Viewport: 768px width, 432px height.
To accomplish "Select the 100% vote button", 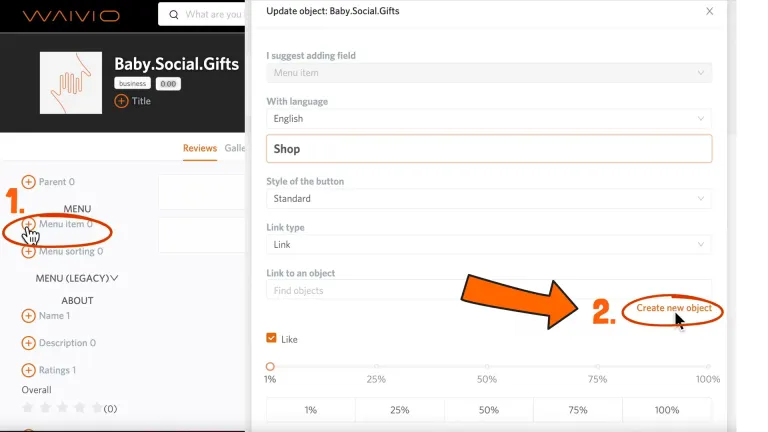I will click(667, 410).
